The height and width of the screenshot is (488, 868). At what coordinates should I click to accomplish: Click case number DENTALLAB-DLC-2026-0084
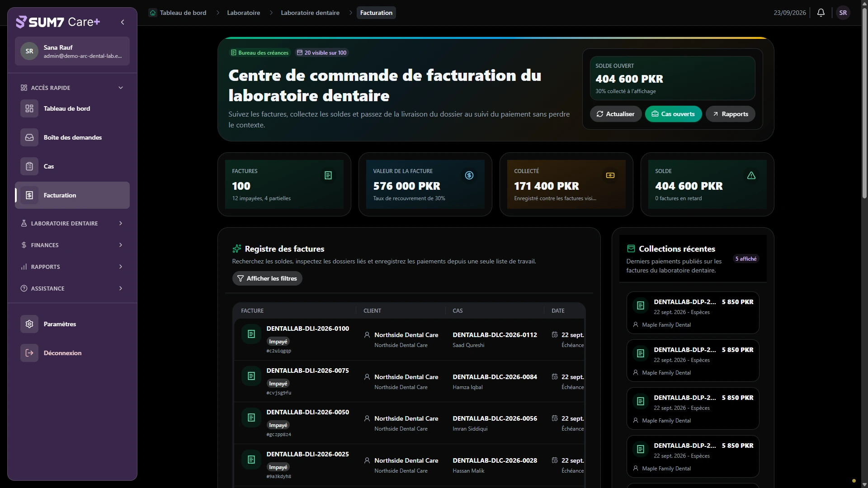coord(495,377)
